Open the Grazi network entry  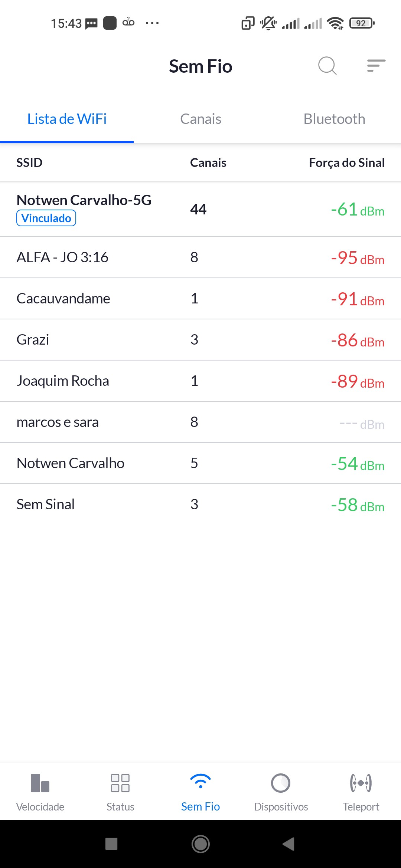tap(33, 340)
